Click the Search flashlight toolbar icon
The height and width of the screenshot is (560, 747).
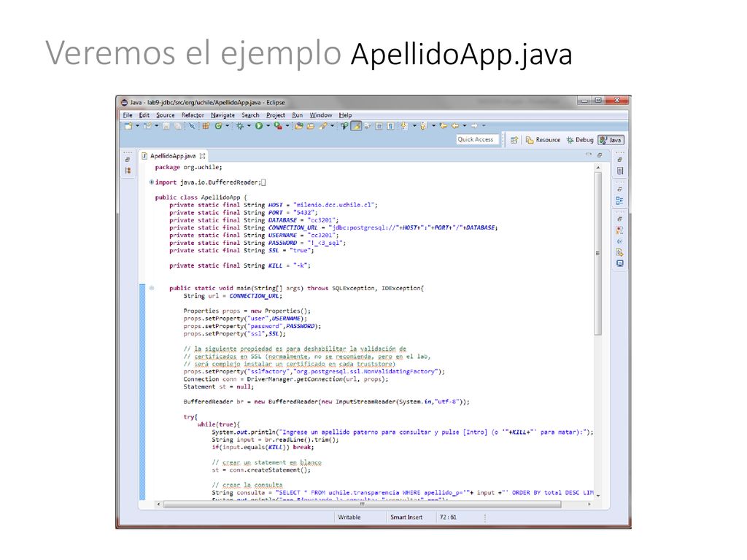pos(322,125)
